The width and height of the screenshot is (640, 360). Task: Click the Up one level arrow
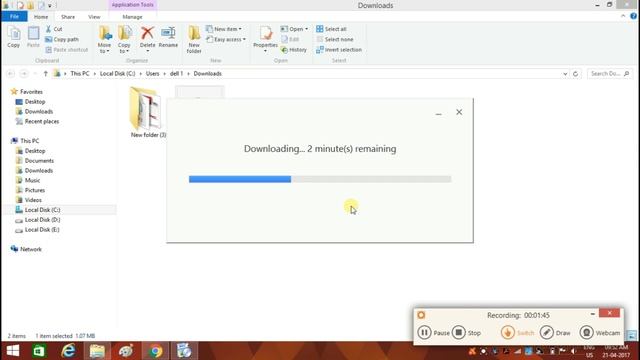pyautogui.click(x=46, y=73)
